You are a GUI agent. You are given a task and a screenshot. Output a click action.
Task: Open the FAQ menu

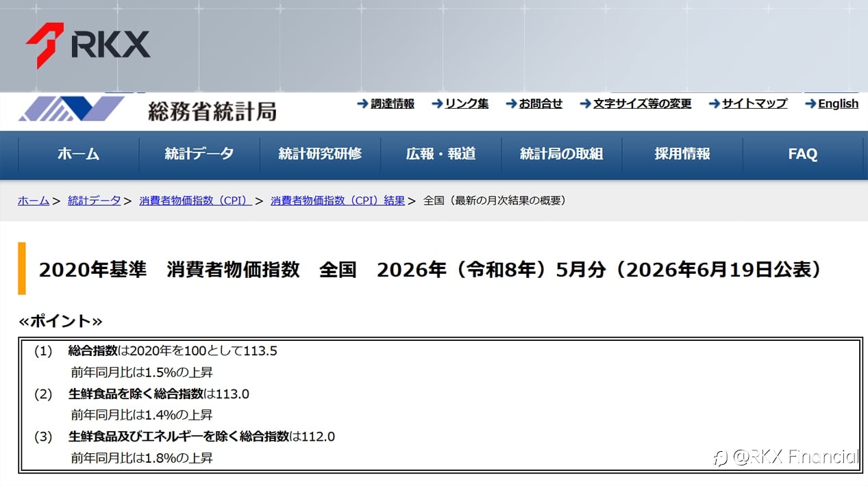[x=803, y=154]
